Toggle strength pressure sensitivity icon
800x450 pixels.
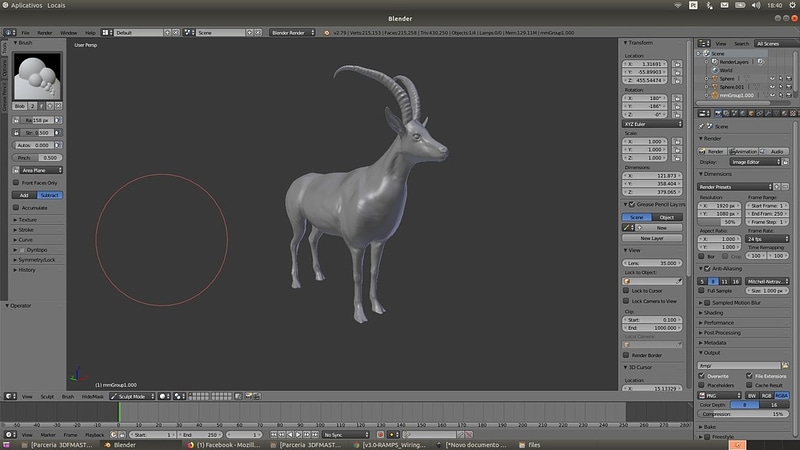pyautogui.click(x=58, y=133)
